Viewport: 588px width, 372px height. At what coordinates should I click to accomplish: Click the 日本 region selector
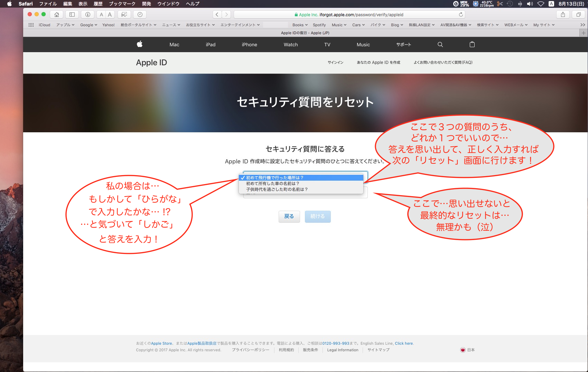coord(468,350)
